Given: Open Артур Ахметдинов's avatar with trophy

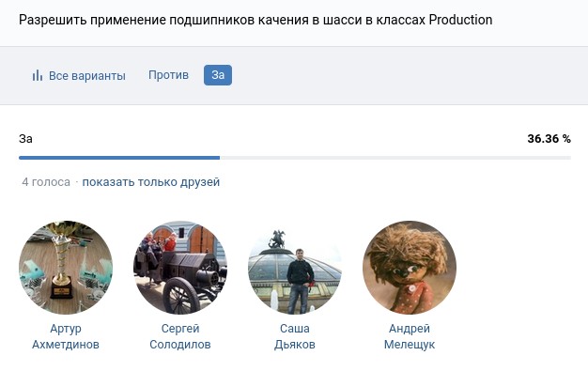Looking at the screenshot, I should [66, 268].
